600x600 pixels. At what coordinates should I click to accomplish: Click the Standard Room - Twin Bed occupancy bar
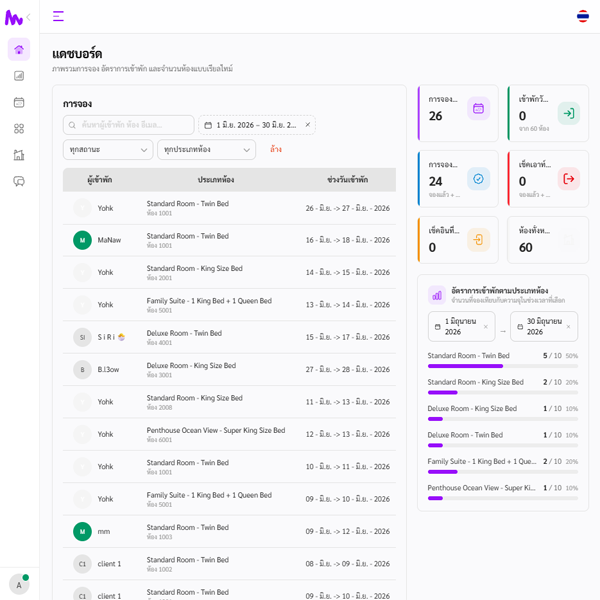[503, 366]
